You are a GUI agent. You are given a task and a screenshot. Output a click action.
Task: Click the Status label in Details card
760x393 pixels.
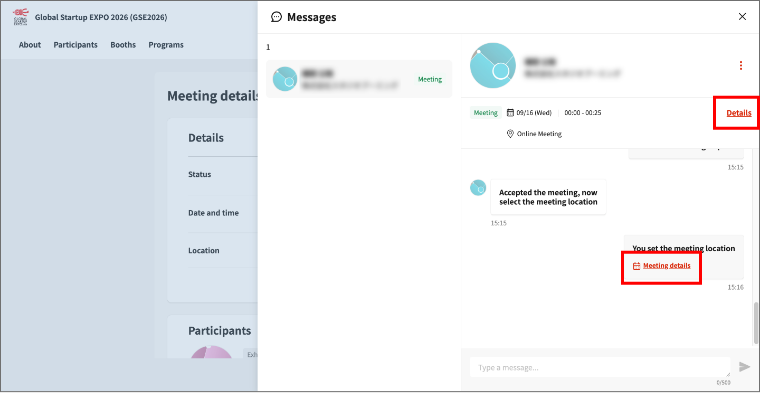pyautogui.click(x=200, y=174)
